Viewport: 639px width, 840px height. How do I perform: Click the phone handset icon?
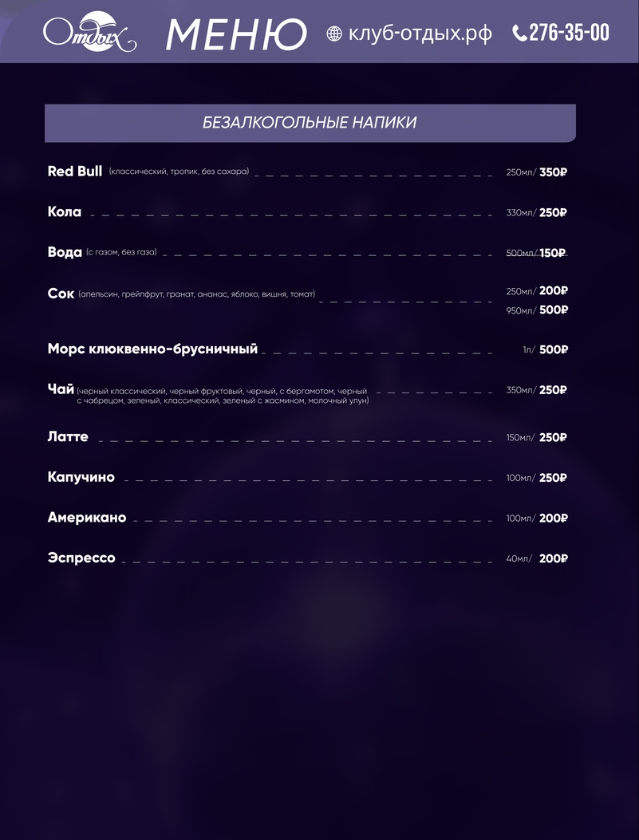[519, 34]
